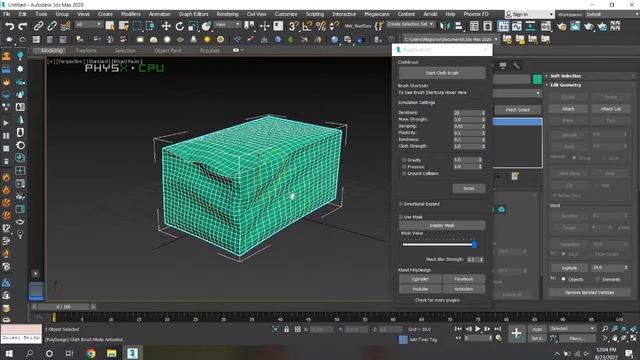The width and height of the screenshot is (640, 360).
Task: Open the Schematic View icon
Action: pyautogui.click(x=530, y=26)
